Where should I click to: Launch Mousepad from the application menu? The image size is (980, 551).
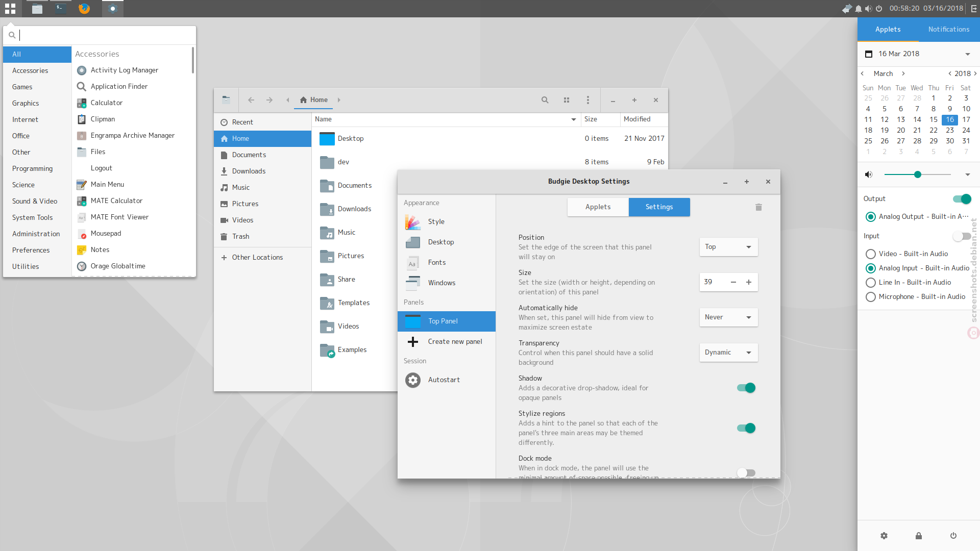coord(132,233)
